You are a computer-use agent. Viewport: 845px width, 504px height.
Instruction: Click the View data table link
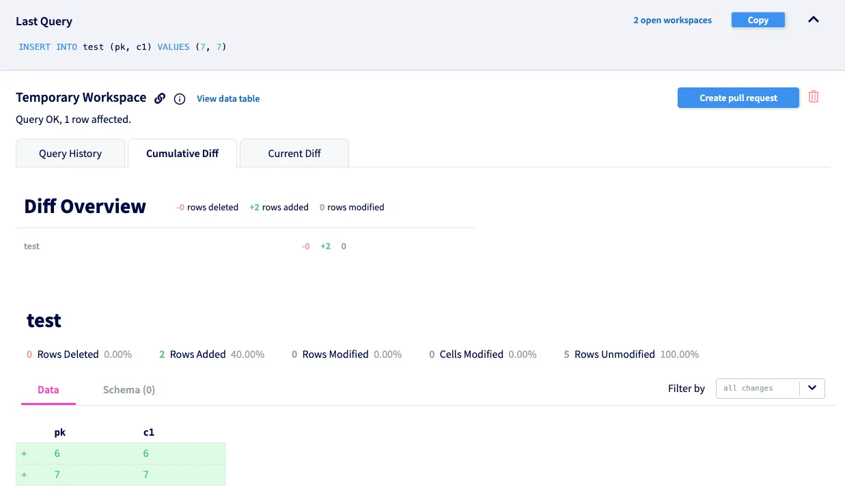tap(227, 98)
